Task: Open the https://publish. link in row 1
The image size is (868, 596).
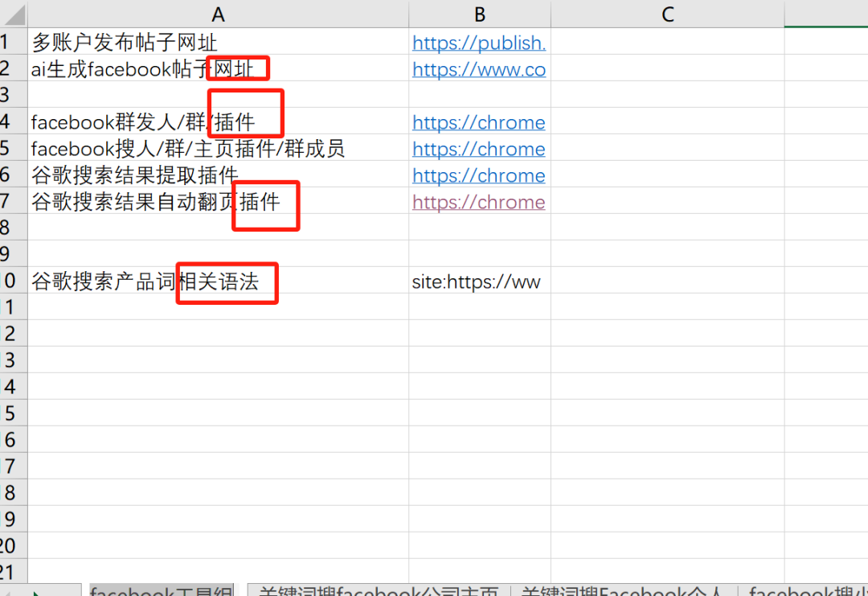Action: 479,43
